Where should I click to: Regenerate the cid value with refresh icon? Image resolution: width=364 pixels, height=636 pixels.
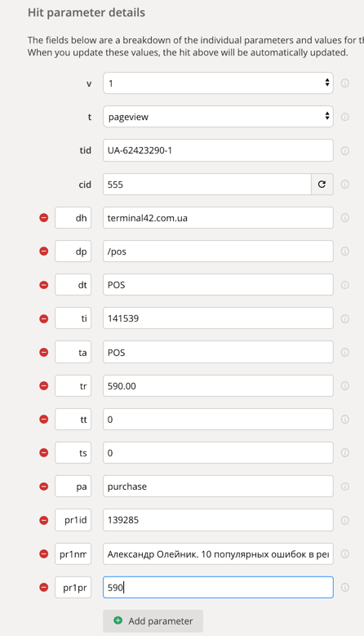(x=322, y=185)
